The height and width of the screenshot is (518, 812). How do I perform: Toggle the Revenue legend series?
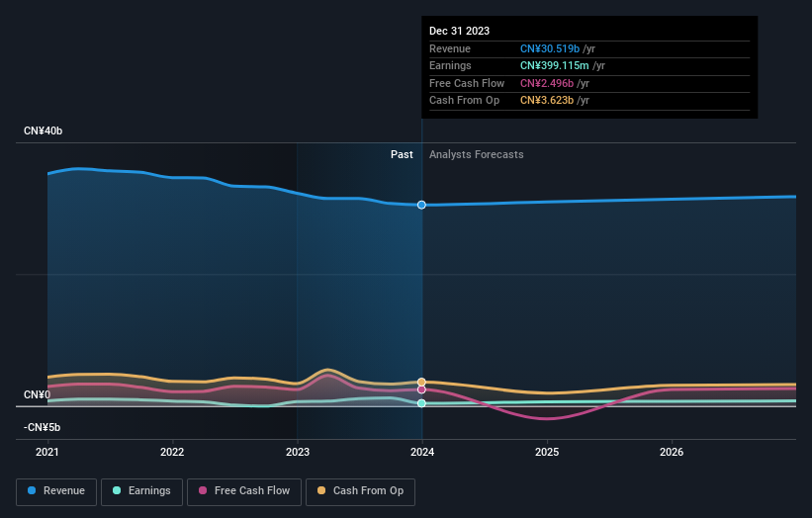[x=56, y=491]
